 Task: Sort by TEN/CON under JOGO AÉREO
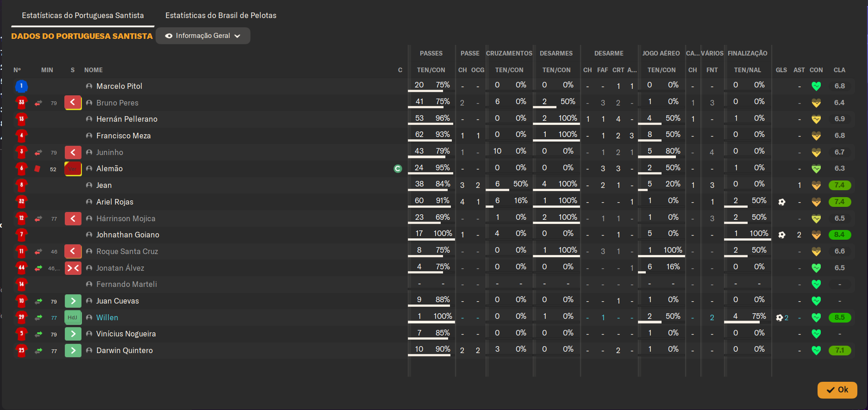[662, 70]
